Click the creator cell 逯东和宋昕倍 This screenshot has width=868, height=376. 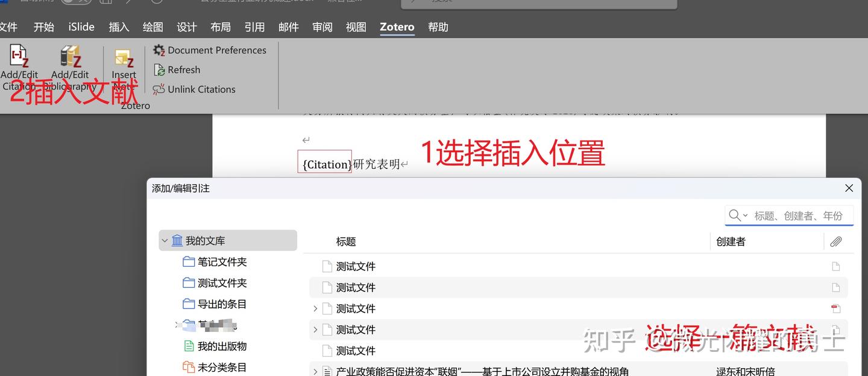pos(746,371)
